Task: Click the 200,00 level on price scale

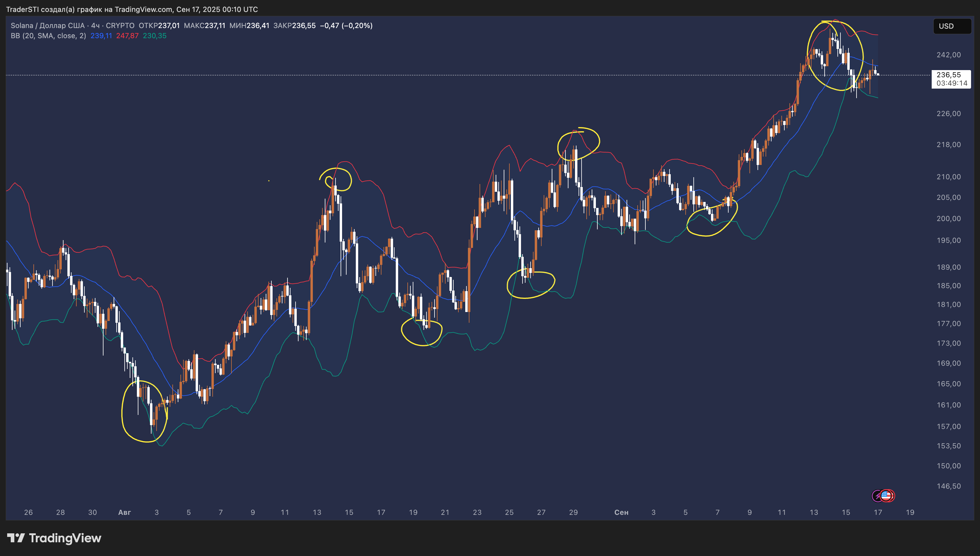Action: click(948, 219)
